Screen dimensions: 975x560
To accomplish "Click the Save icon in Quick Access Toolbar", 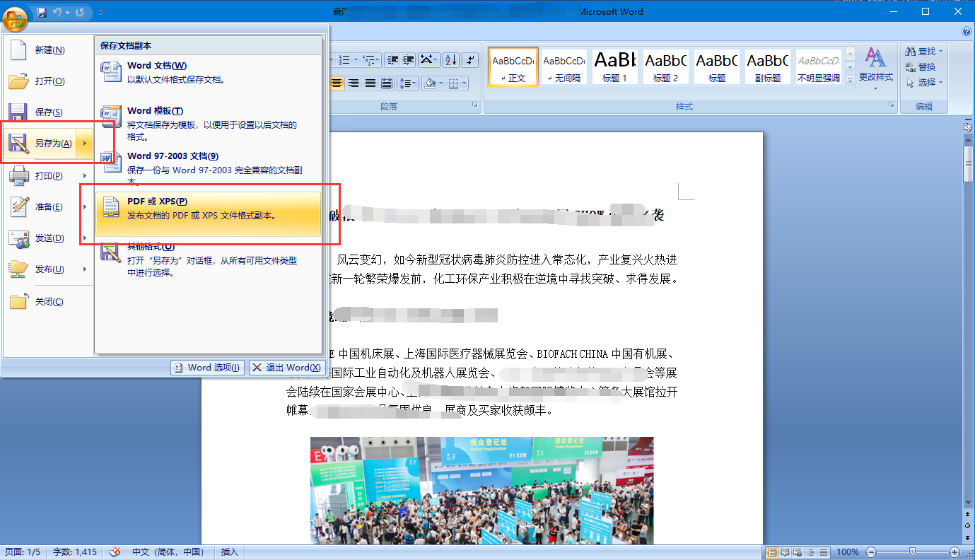I will coord(41,13).
